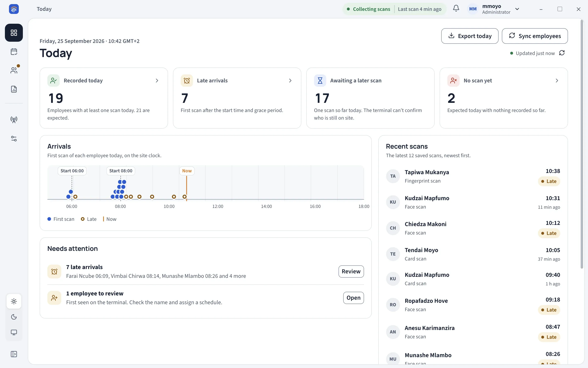Click Sync employees button
Screen dimensions: 588x368
(535, 36)
